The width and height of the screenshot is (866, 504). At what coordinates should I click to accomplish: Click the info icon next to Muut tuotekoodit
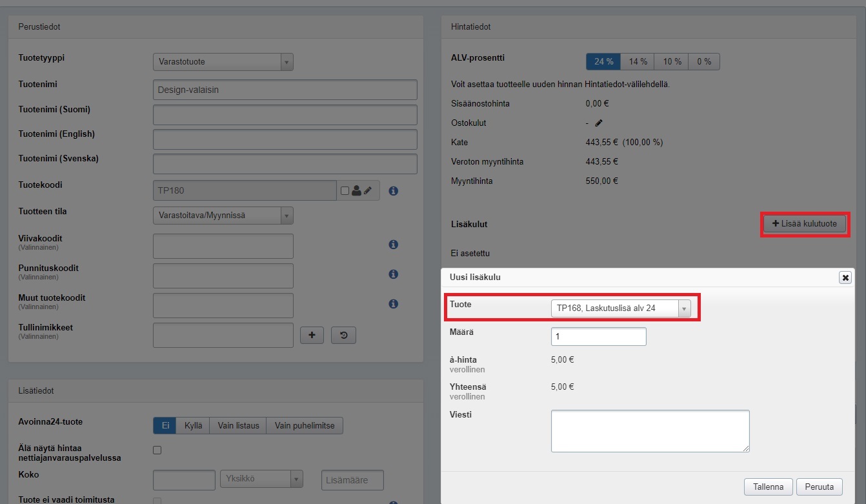pos(394,304)
